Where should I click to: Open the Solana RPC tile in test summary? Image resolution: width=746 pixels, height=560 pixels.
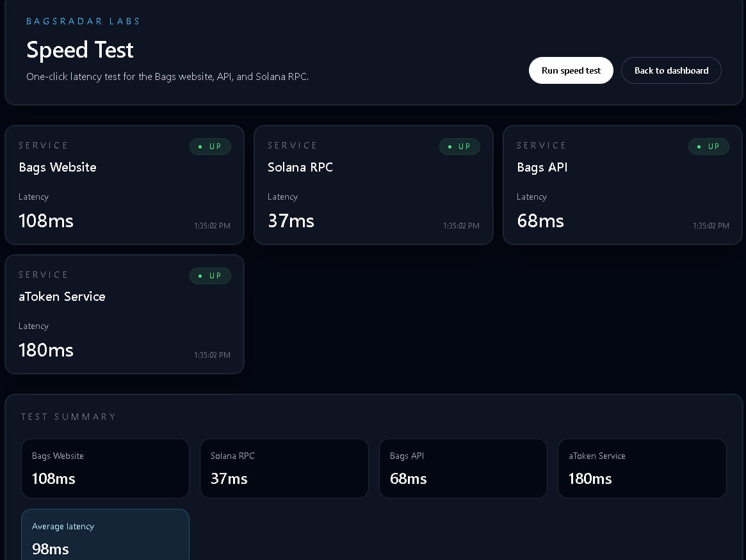click(284, 468)
